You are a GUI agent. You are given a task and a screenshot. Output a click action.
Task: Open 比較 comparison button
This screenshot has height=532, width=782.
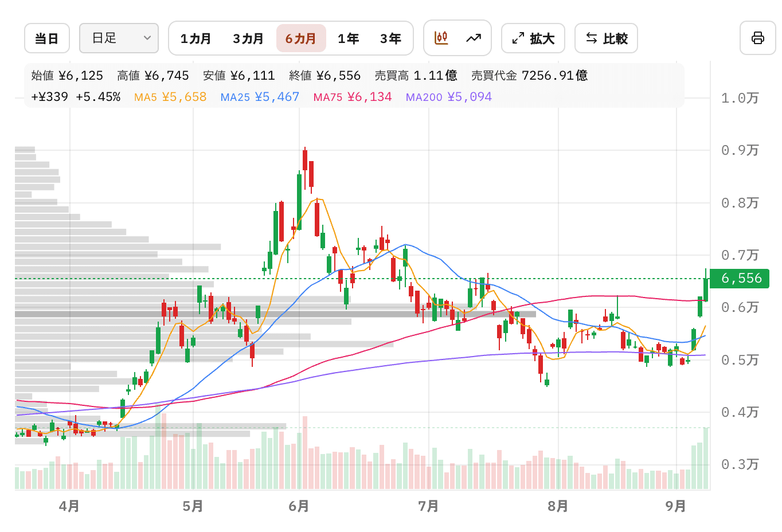607,38
